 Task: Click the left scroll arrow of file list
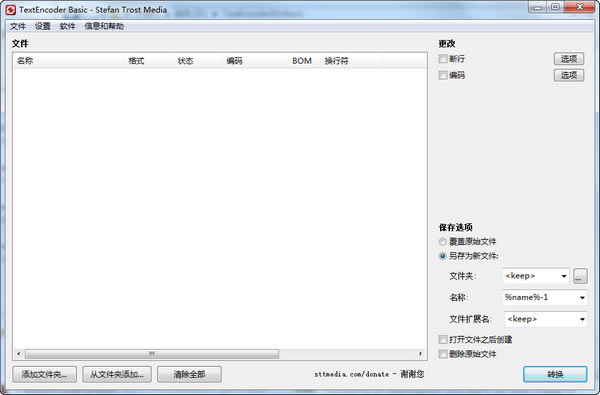(x=19, y=354)
